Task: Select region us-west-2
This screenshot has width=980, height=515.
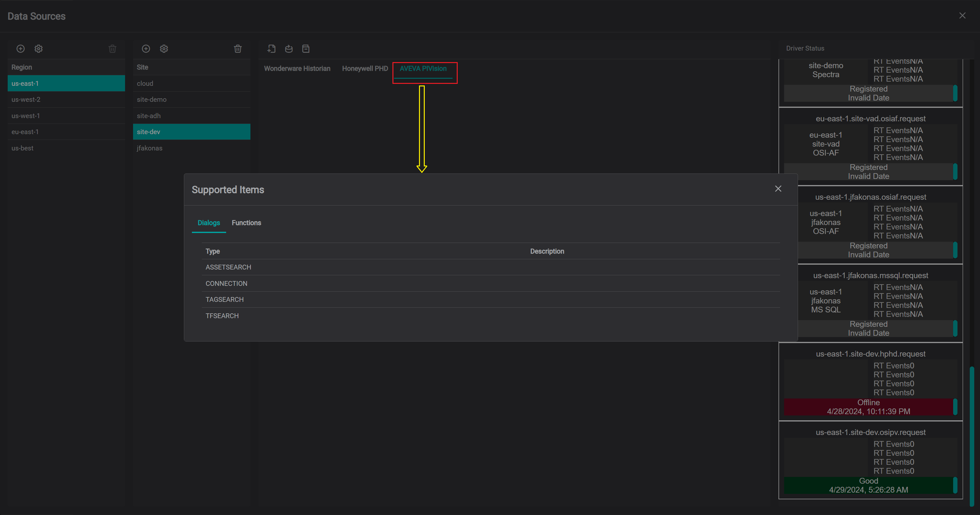Action: pyautogui.click(x=66, y=99)
